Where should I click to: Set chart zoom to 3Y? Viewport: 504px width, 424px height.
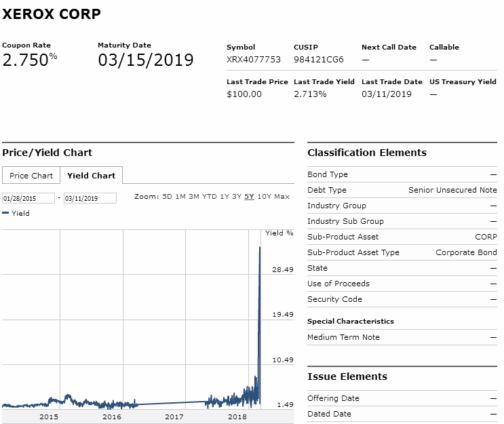point(237,197)
